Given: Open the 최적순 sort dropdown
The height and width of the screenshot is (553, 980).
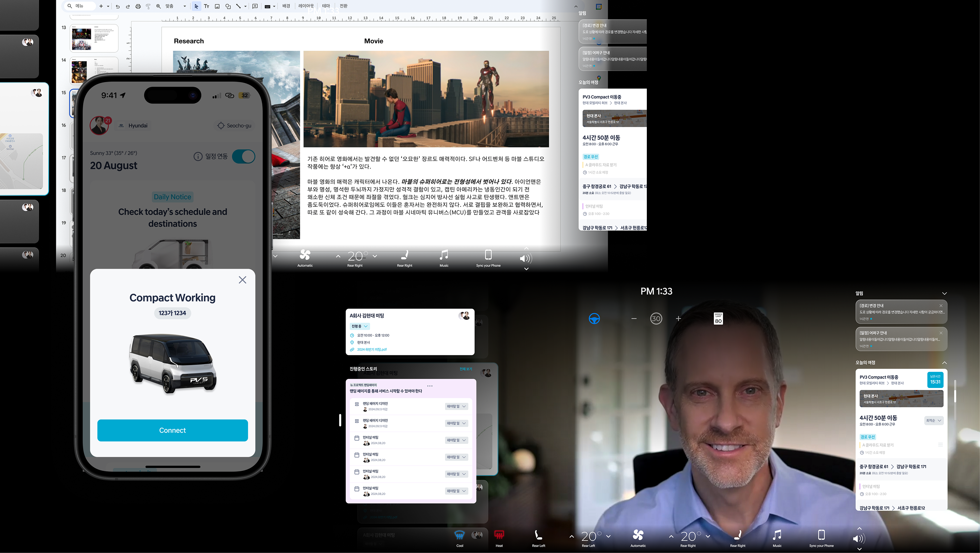Looking at the screenshot, I should [x=934, y=420].
